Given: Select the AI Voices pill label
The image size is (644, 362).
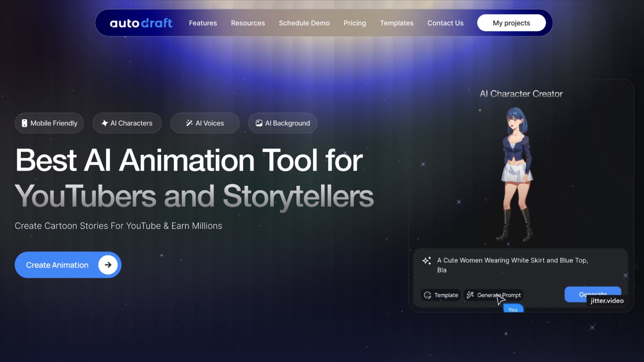Looking at the screenshot, I should pyautogui.click(x=209, y=123).
